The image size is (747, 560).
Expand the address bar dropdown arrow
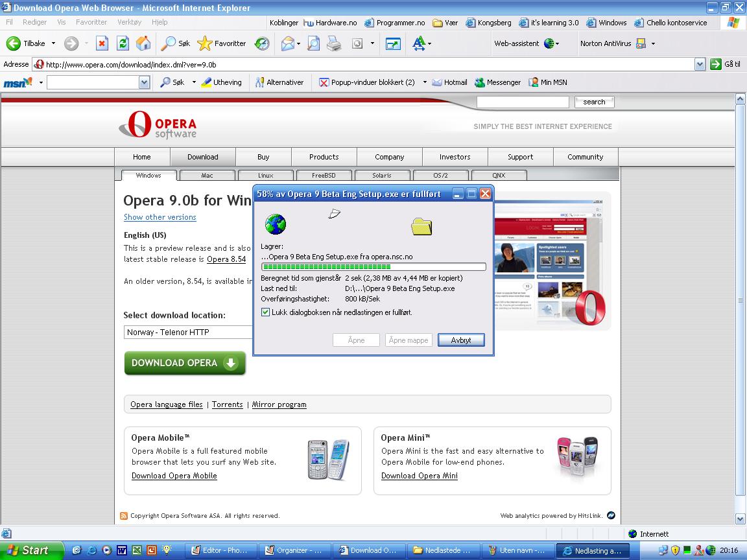pyautogui.click(x=700, y=64)
